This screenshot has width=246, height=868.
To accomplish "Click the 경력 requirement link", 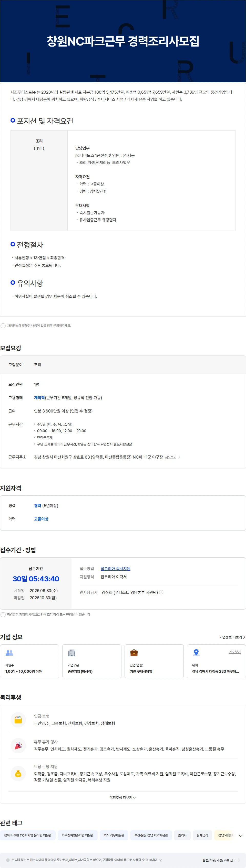I will (37, 505).
